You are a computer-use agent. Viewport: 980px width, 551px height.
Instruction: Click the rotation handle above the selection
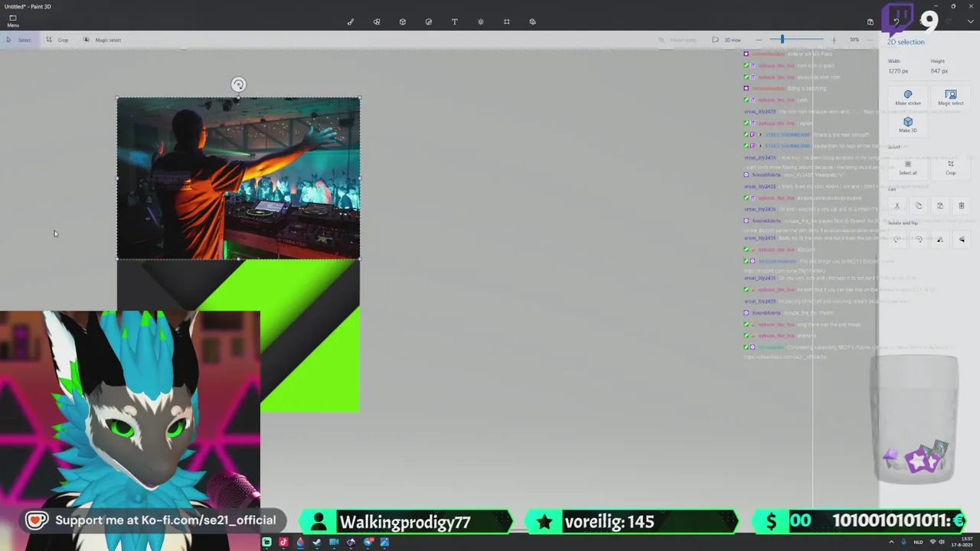(238, 84)
